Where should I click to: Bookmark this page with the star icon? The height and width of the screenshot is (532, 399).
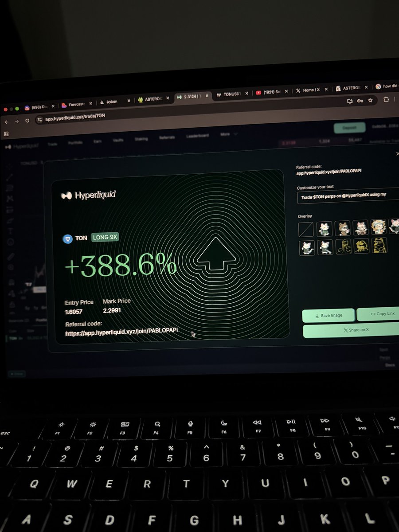(370, 101)
